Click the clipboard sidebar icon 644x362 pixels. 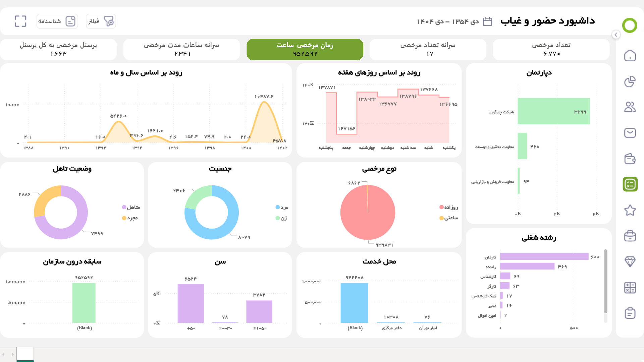630,313
